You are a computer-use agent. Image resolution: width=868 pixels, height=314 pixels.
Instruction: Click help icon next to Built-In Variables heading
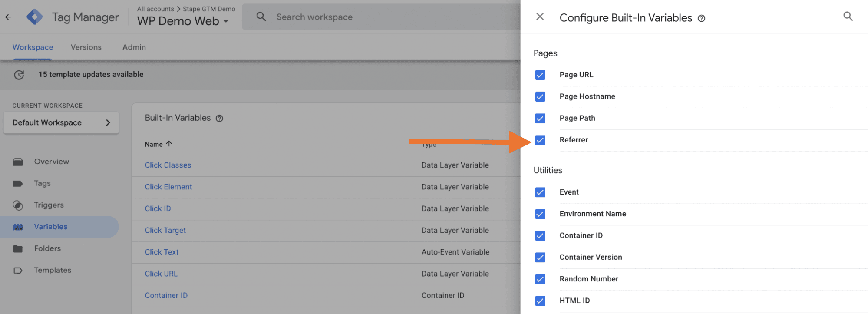(x=220, y=118)
